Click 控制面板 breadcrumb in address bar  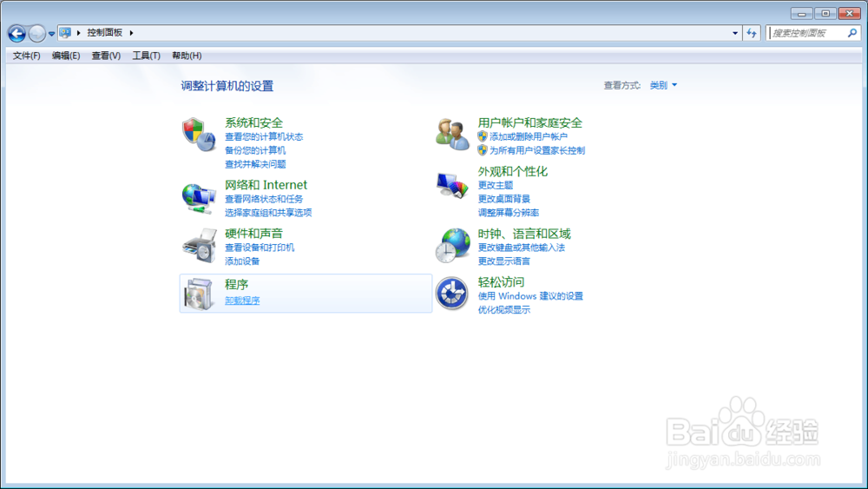point(105,33)
